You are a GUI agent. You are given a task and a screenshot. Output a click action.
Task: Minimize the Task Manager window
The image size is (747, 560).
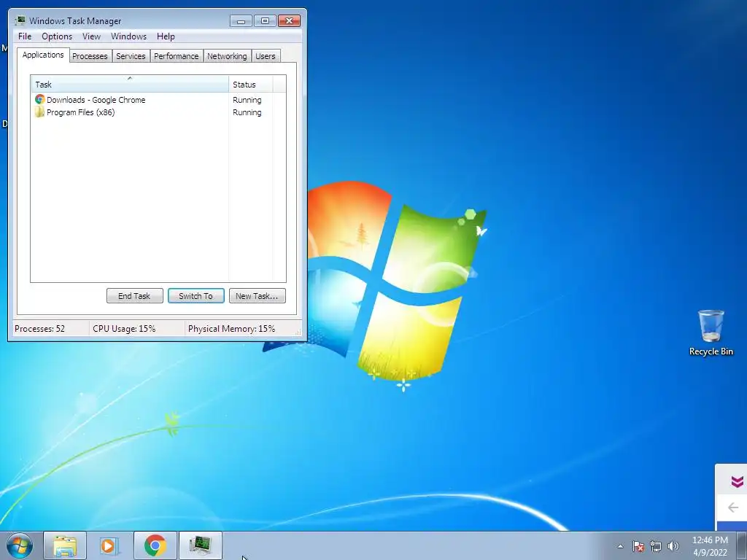pyautogui.click(x=241, y=21)
